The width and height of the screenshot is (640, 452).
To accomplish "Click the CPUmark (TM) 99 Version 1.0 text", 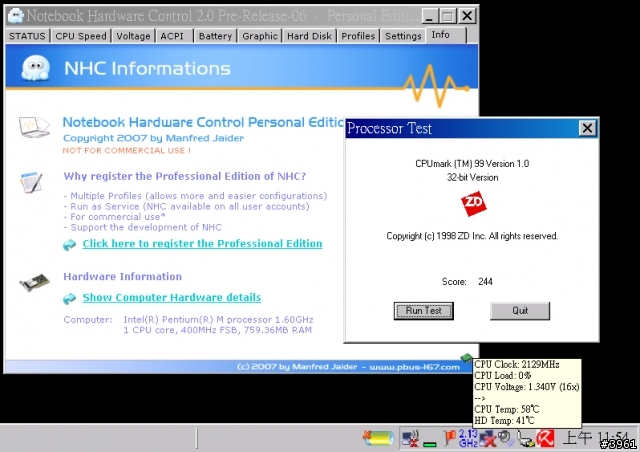I will [x=472, y=163].
